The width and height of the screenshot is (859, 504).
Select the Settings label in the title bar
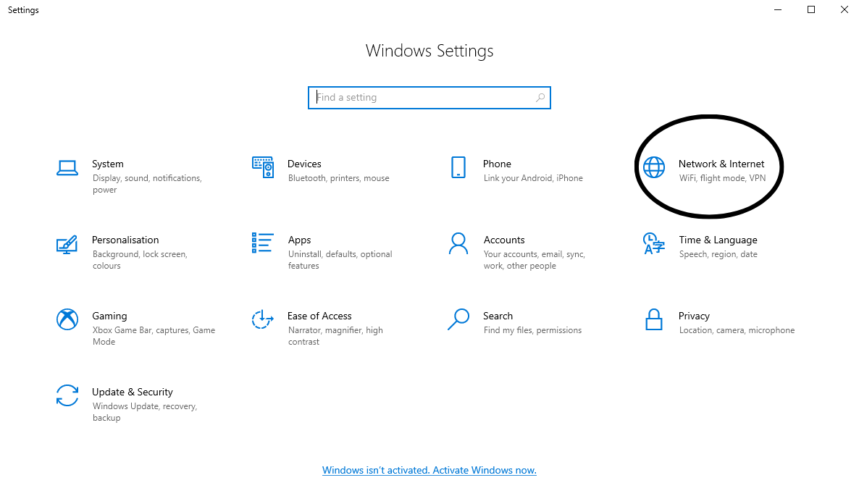pos(22,9)
